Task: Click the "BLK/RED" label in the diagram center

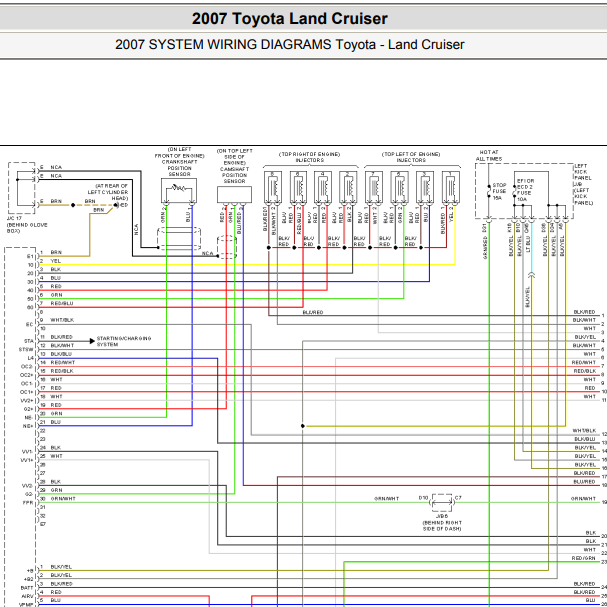Action: 313,312
